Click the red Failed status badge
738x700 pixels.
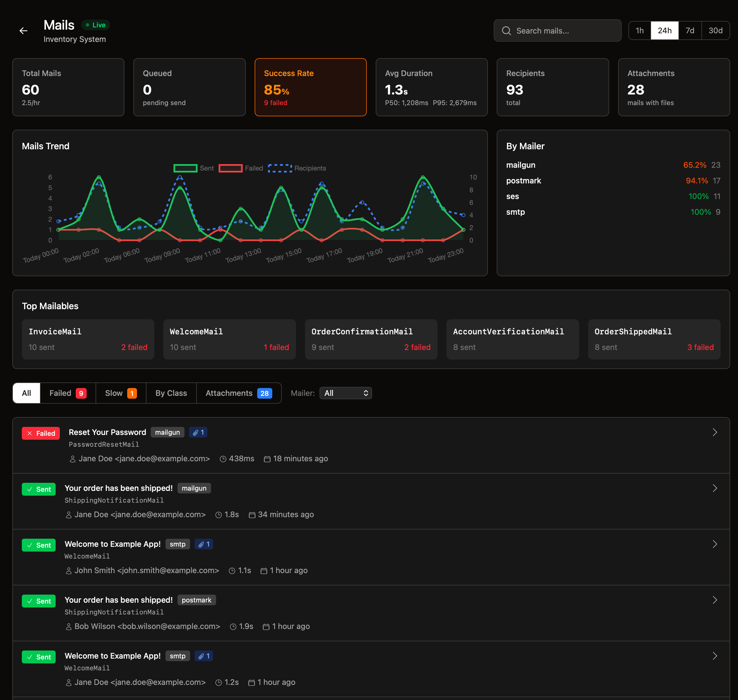click(x=41, y=433)
